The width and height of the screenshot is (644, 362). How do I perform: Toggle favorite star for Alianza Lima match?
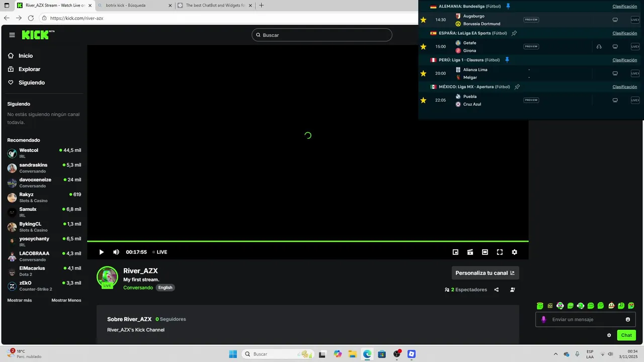[423, 73]
